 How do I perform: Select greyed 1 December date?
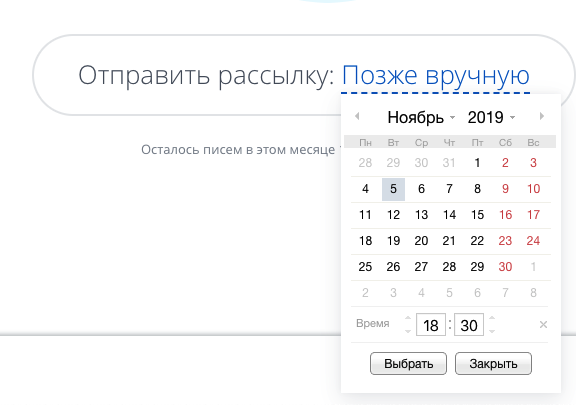533,267
